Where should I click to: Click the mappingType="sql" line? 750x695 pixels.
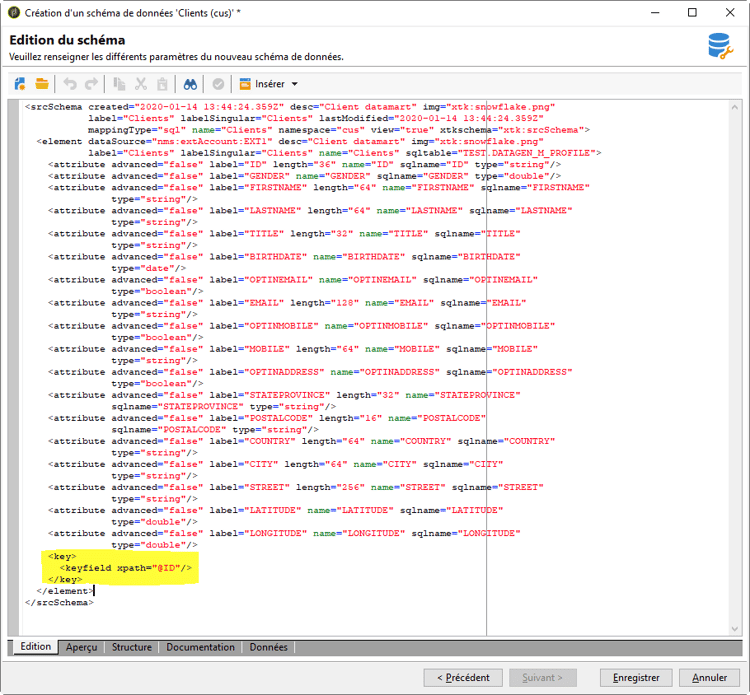(x=339, y=130)
